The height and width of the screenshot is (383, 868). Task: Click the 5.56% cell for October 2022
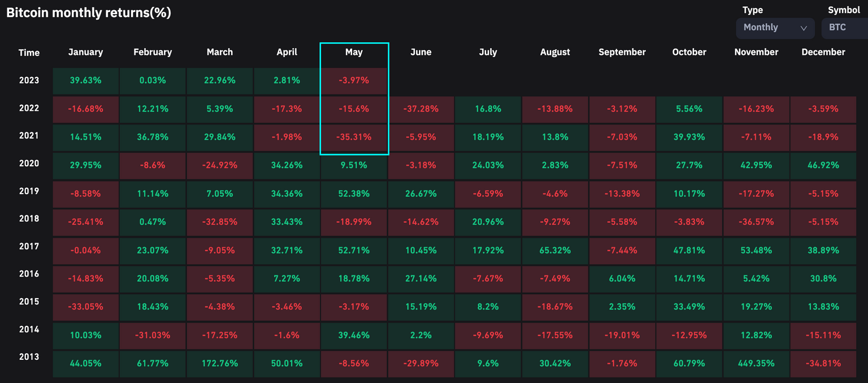coord(689,109)
